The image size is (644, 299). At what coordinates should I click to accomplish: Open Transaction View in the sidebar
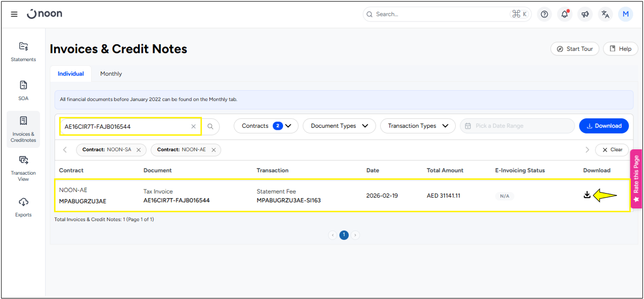tap(23, 168)
